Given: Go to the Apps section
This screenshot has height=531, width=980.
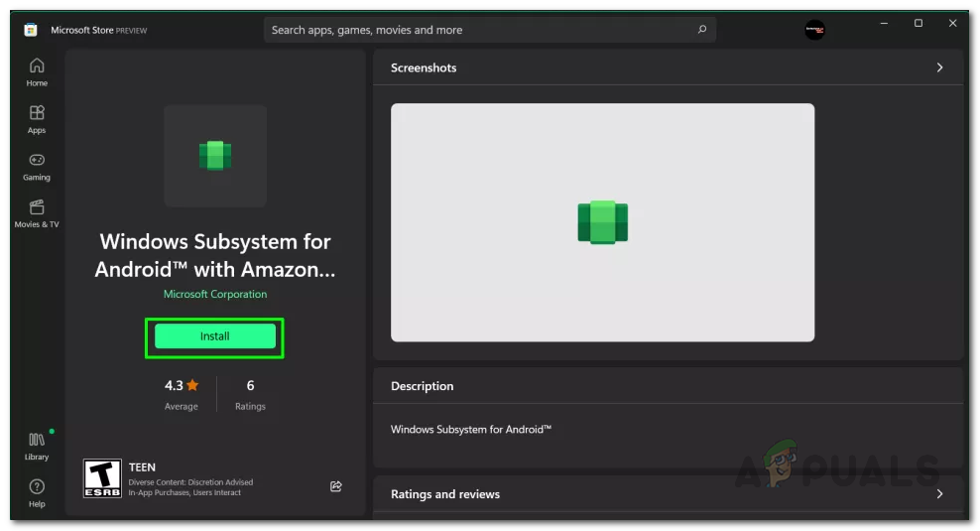Looking at the screenshot, I should click(37, 119).
